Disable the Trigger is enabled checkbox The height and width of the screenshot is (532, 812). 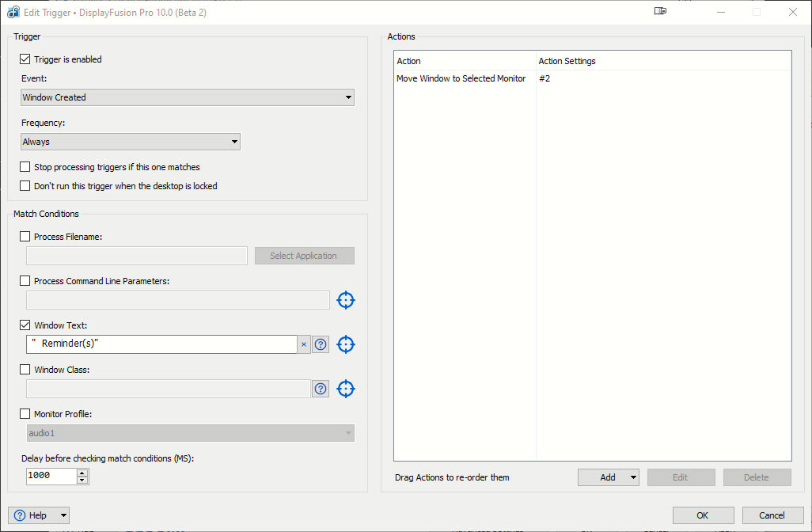pyautogui.click(x=25, y=59)
